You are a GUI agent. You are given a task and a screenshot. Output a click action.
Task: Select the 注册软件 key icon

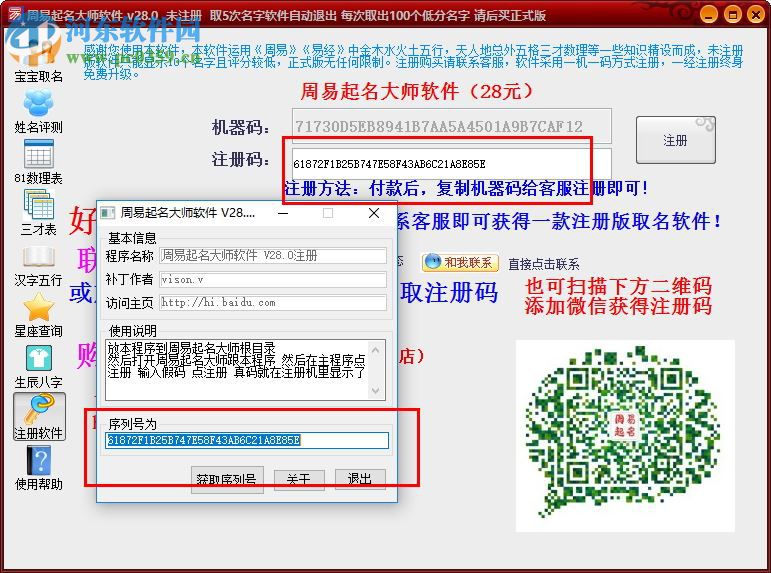(x=39, y=416)
